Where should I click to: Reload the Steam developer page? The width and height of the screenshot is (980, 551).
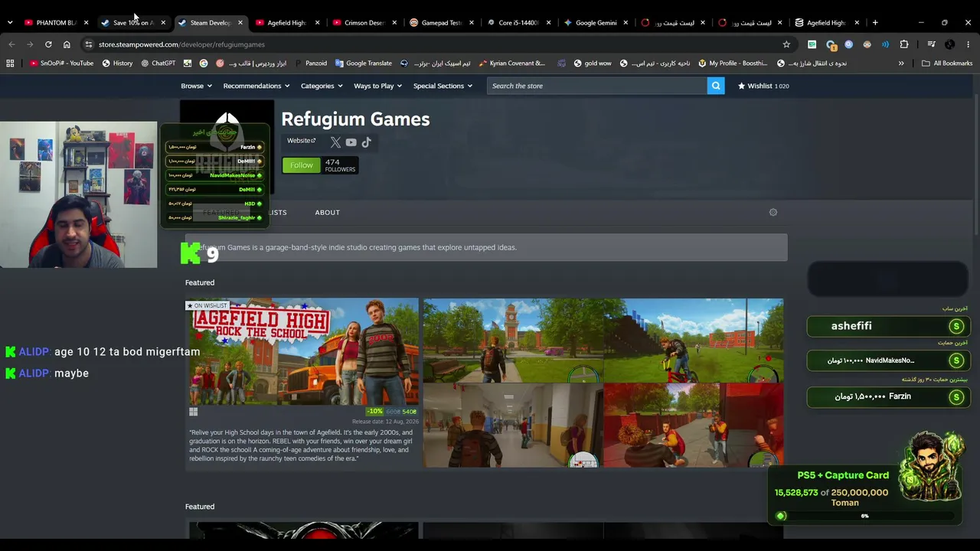48,44
